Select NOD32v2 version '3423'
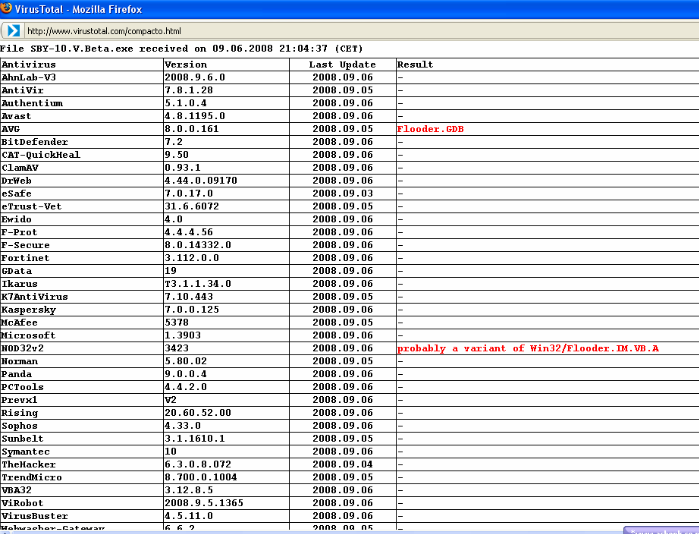699x534 pixels. (x=177, y=348)
